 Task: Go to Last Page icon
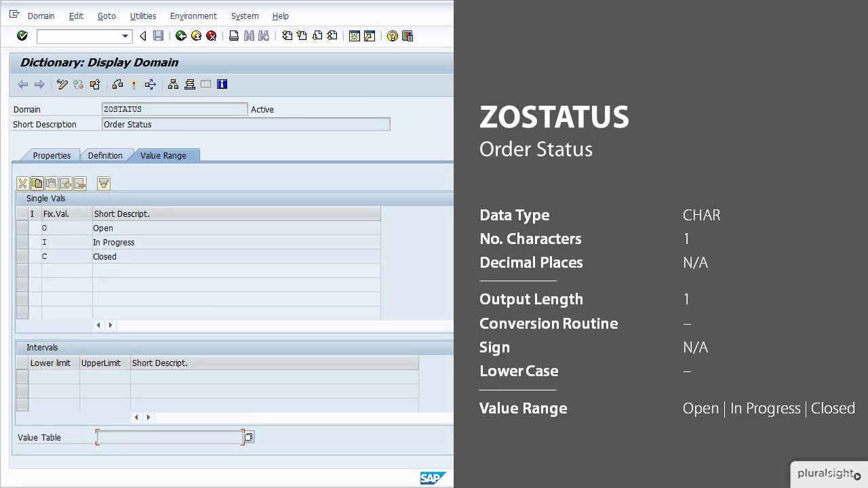tap(332, 36)
